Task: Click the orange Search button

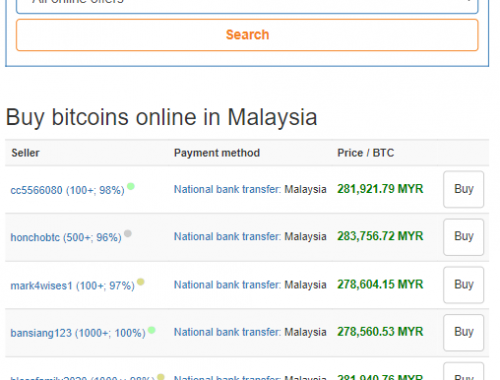Action: 247,35
